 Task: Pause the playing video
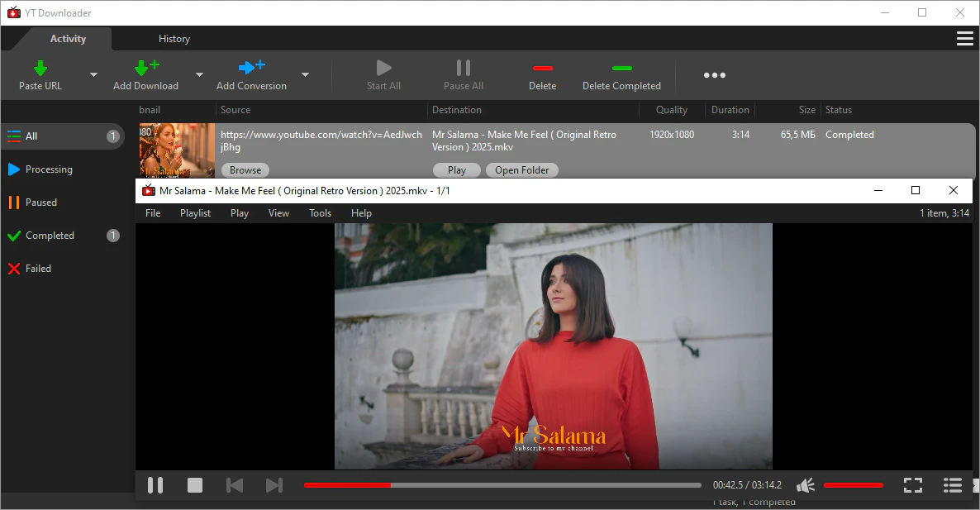point(155,485)
